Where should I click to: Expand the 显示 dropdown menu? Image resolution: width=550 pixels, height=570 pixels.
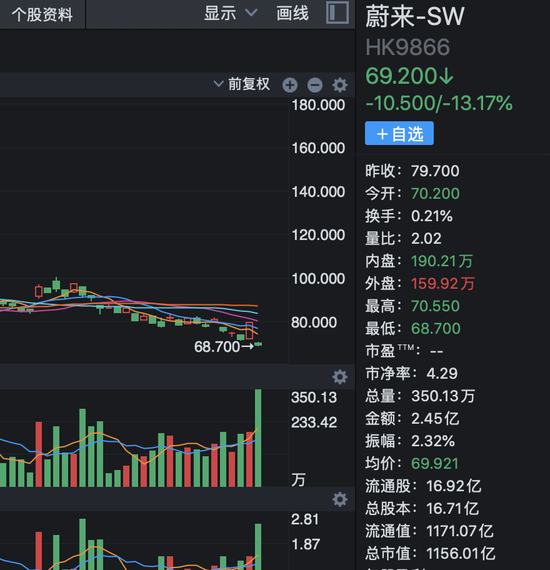pos(230,13)
